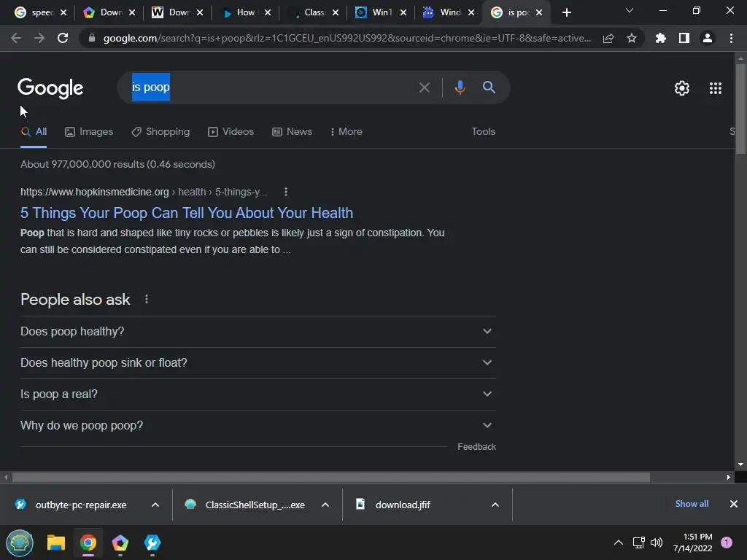Reload the current page

point(63,38)
